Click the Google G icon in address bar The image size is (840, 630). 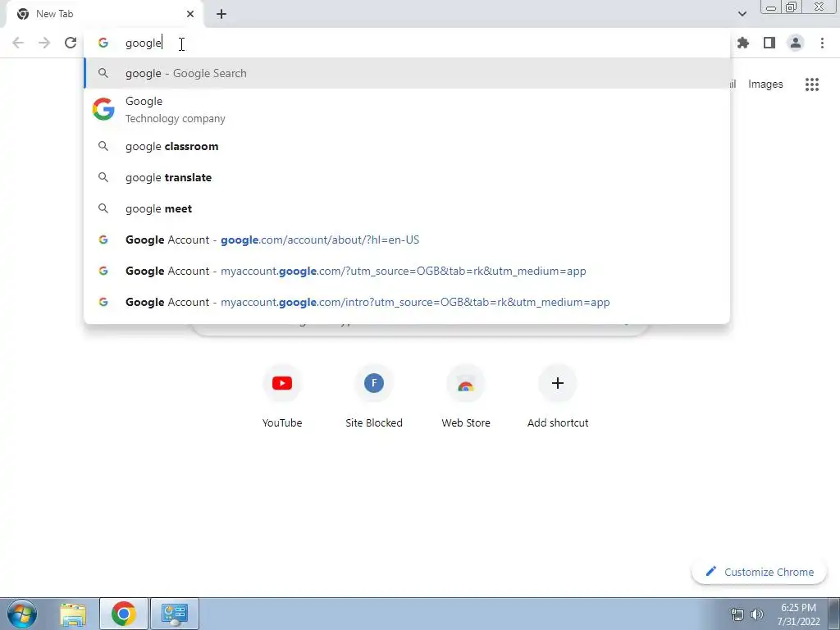tap(103, 43)
